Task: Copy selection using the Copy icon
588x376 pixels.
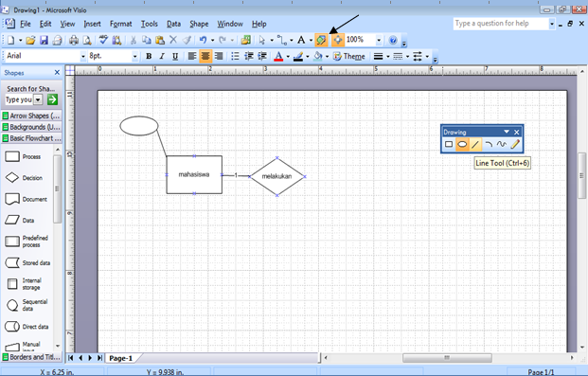Action: point(146,40)
